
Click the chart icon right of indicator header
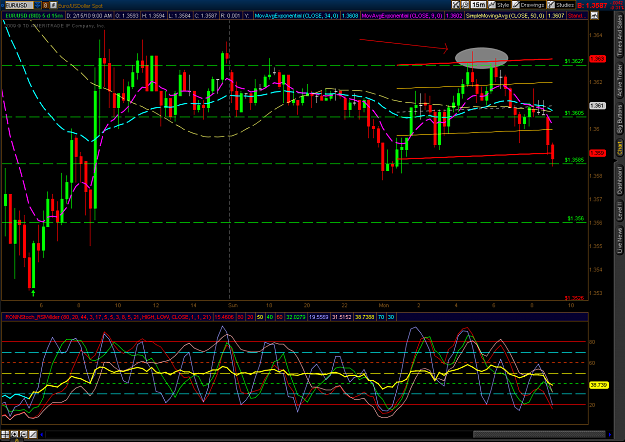click(594, 16)
